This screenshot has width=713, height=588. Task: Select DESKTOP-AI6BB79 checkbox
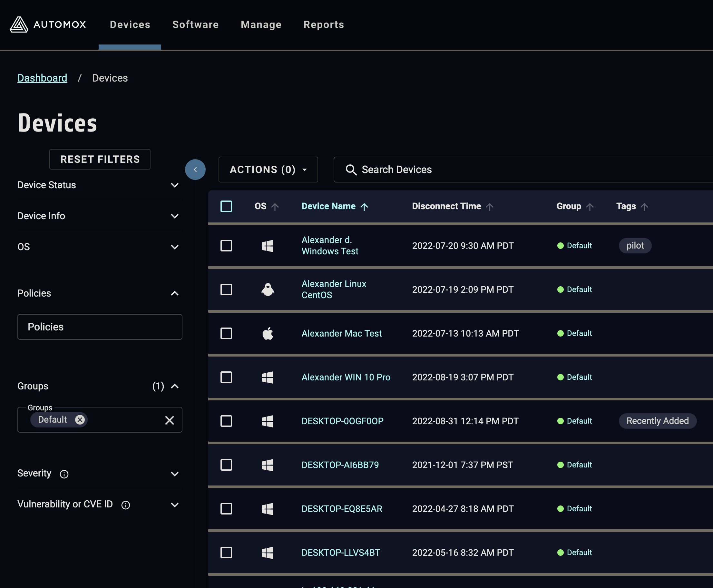point(226,465)
